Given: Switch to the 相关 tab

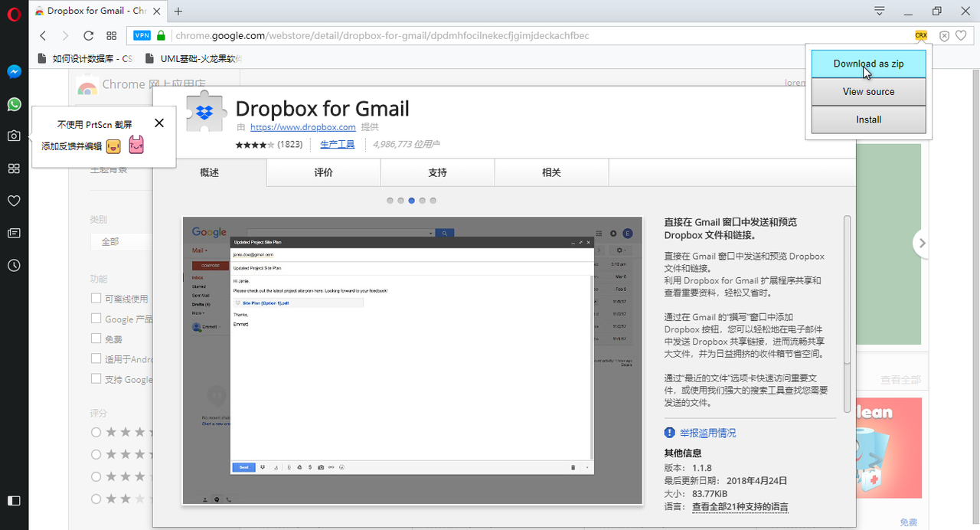Looking at the screenshot, I should click(552, 172).
